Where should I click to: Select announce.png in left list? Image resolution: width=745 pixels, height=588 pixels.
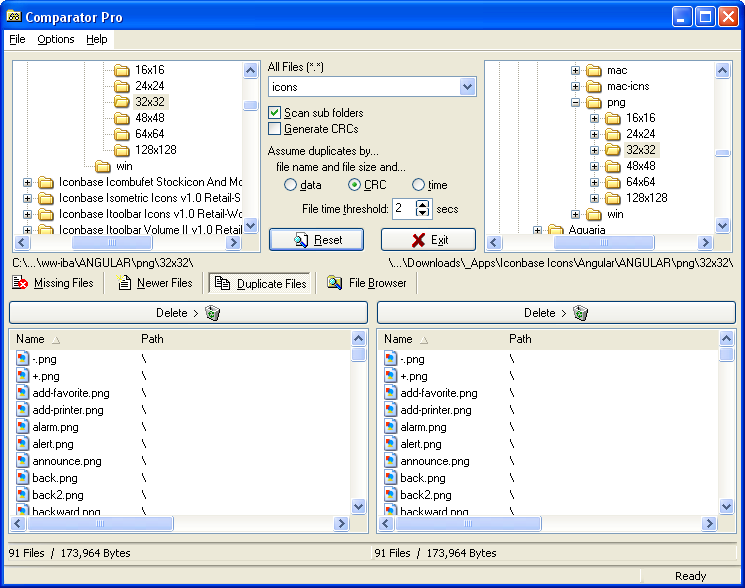(67, 461)
